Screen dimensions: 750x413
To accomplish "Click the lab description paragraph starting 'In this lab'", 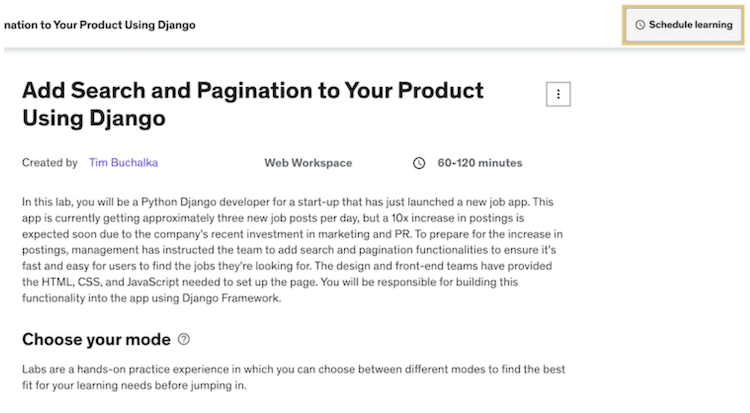I will [290, 250].
